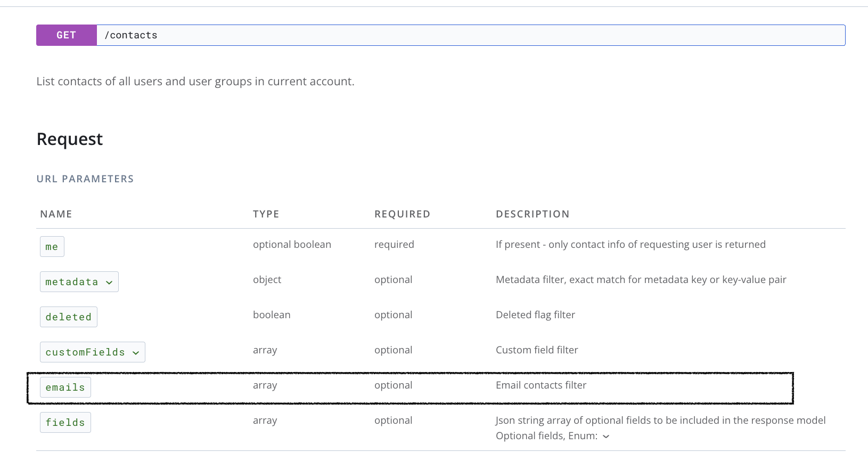
Task: Click the customFields parameter name label
Action: [85, 352]
